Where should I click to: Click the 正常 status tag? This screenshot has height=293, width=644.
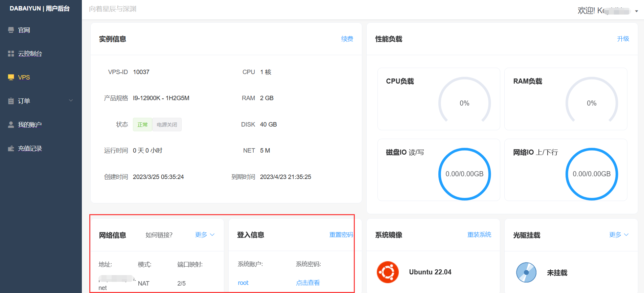(142, 125)
